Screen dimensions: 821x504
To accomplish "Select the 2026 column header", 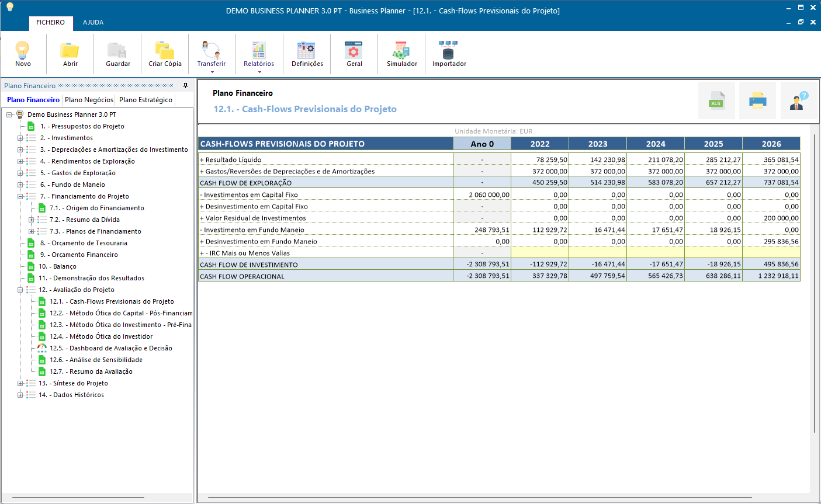I will point(771,144).
